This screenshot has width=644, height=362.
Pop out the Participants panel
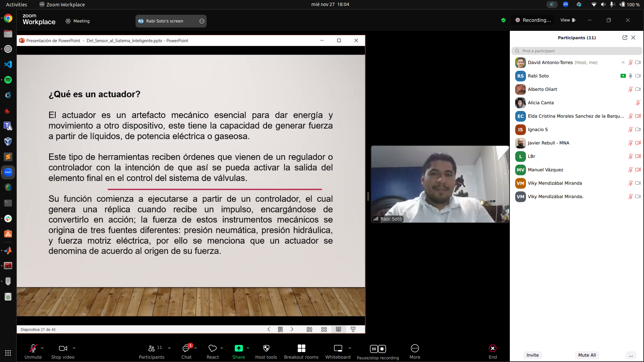625,38
